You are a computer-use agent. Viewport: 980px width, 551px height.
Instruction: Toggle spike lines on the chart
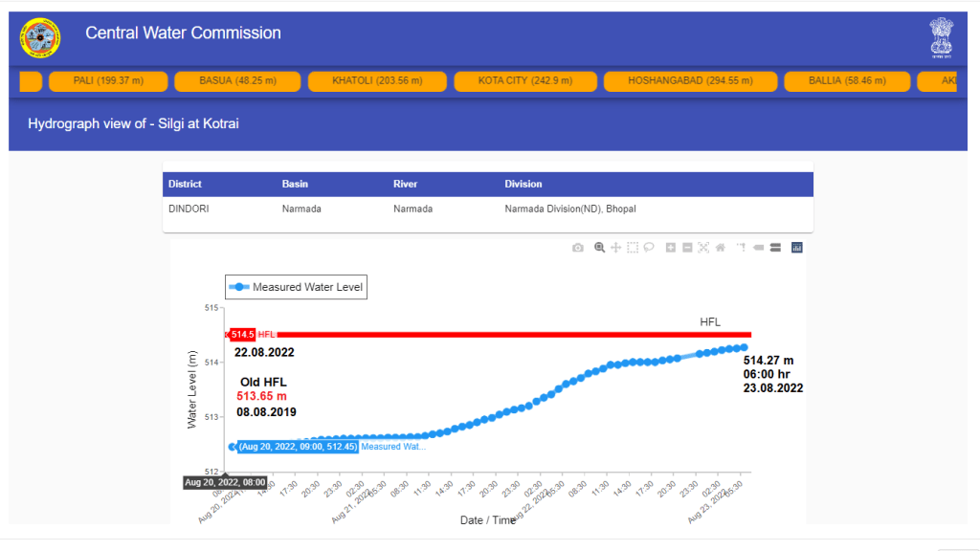[742, 248]
